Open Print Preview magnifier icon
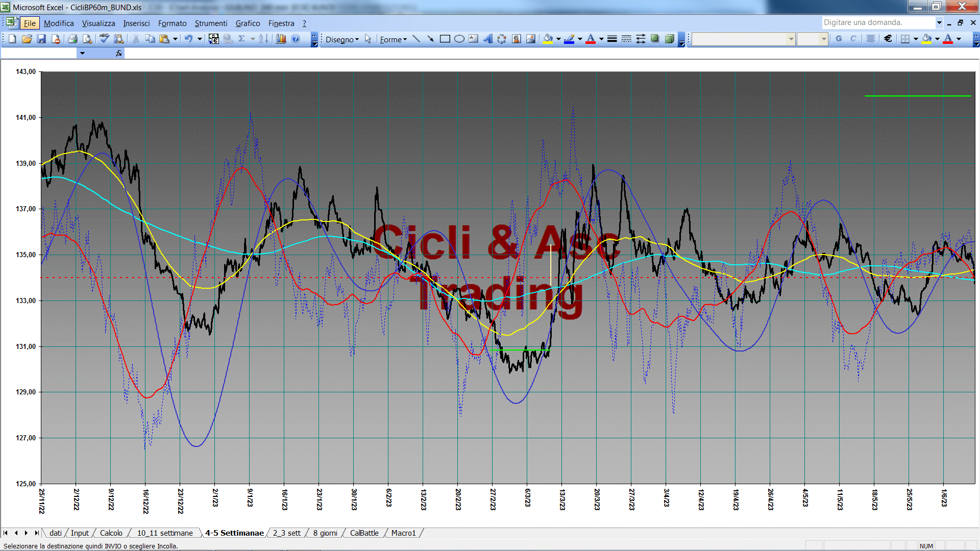Screen dimensions: 980x551 87,39
